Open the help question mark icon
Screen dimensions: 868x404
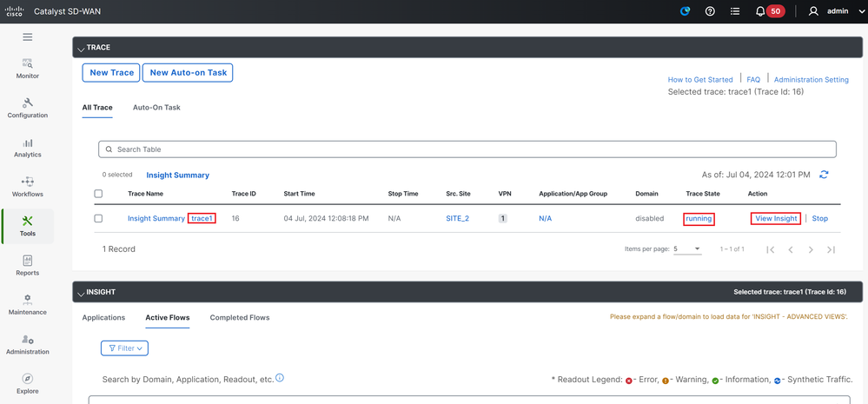(710, 11)
